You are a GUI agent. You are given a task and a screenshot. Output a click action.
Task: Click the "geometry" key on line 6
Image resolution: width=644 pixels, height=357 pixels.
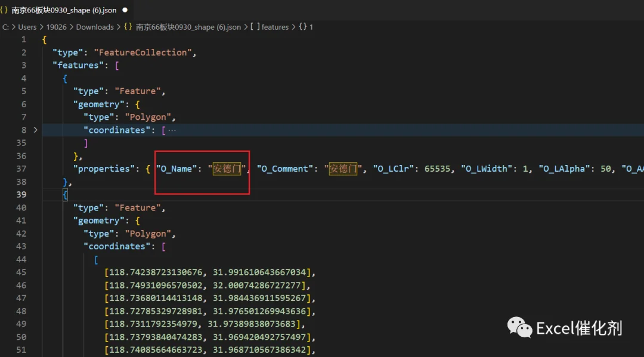[x=98, y=104]
